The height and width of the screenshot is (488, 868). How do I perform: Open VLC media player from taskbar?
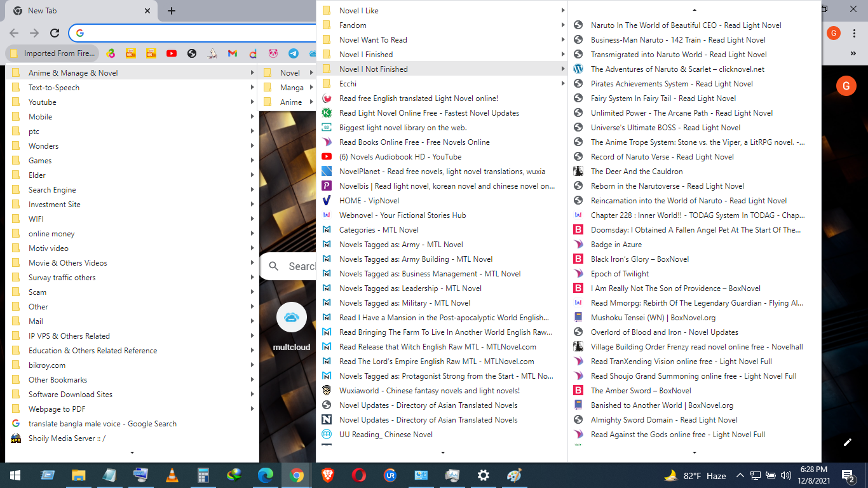(x=172, y=475)
